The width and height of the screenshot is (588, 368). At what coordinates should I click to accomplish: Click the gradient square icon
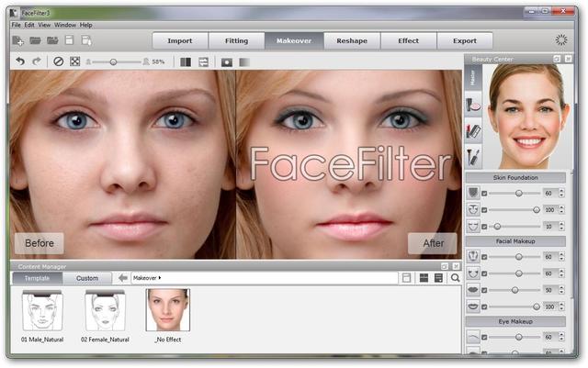244,62
